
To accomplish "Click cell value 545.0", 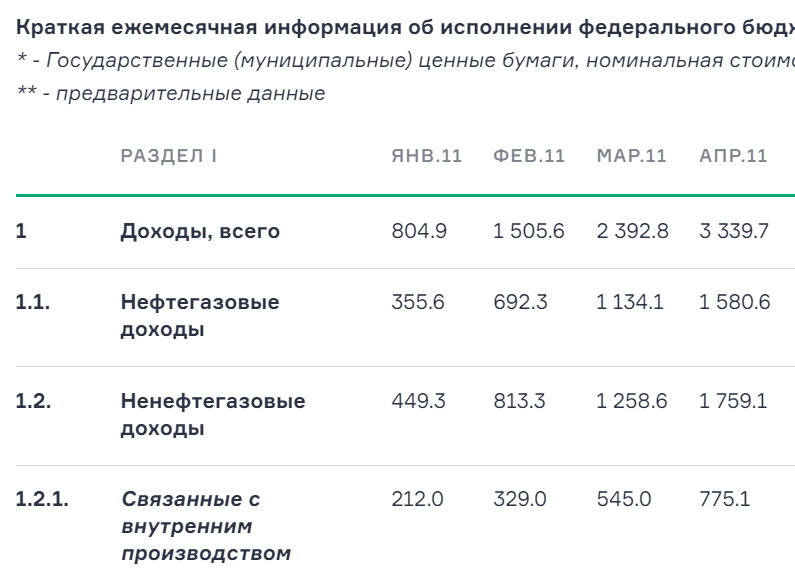I will click(624, 499).
